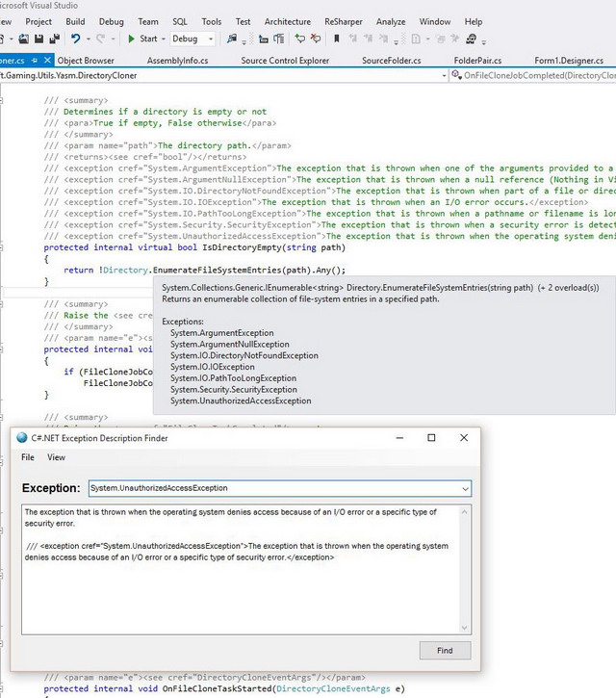Click the exception description text area
This screenshot has width=616, height=698.
click(x=240, y=570)
